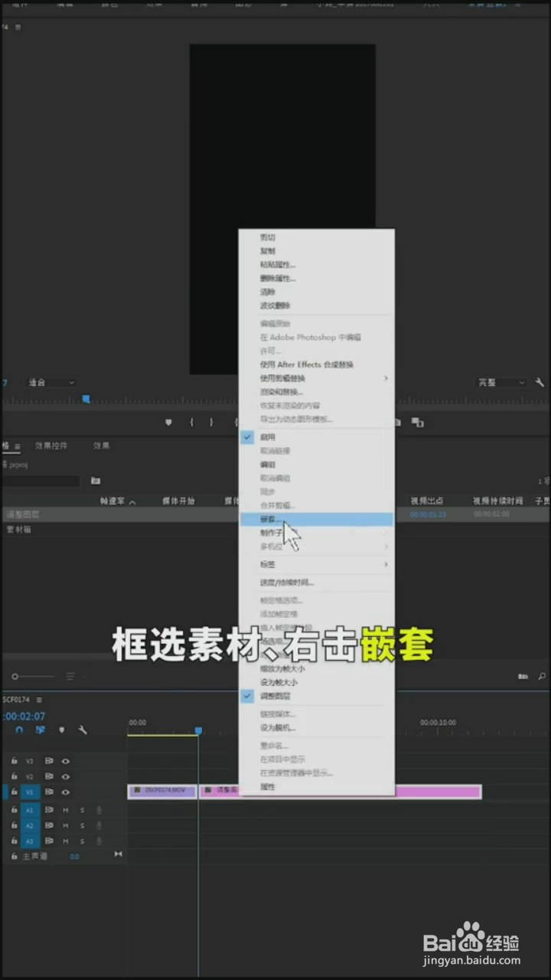Open the SCF0174 sequence panel menu
551x980 pixels.
point(39,699)
